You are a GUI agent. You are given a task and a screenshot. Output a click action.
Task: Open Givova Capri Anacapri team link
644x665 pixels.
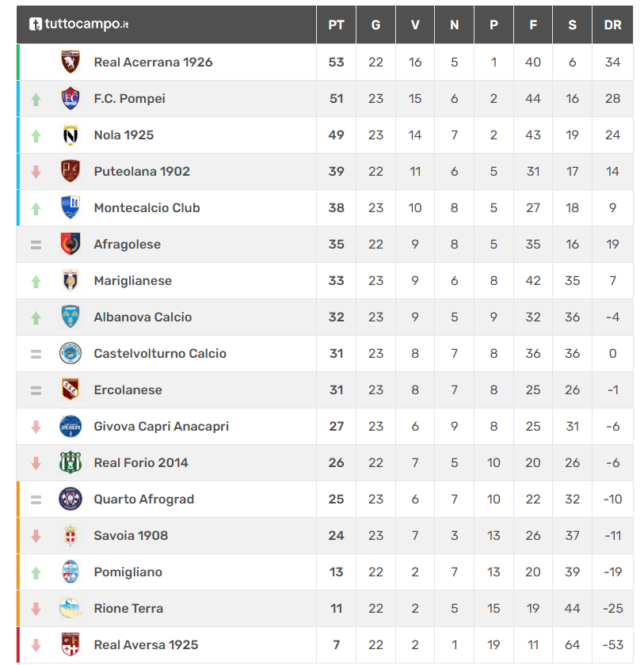click(x=162, y=426)
